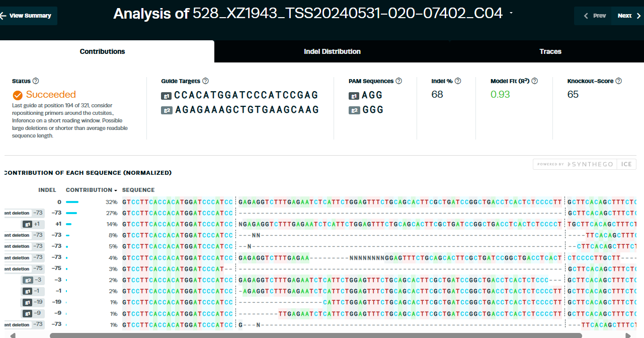The height and width of the screenshot is (338, 644).
Task: Click the g2 badge beside PAM GGG
Action: pos(354,110)
